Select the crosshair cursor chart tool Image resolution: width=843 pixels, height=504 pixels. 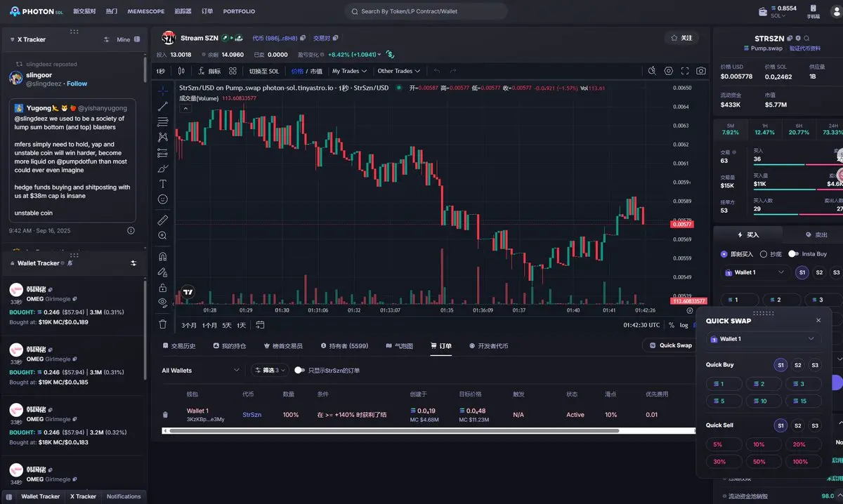[x=163, y=91]
